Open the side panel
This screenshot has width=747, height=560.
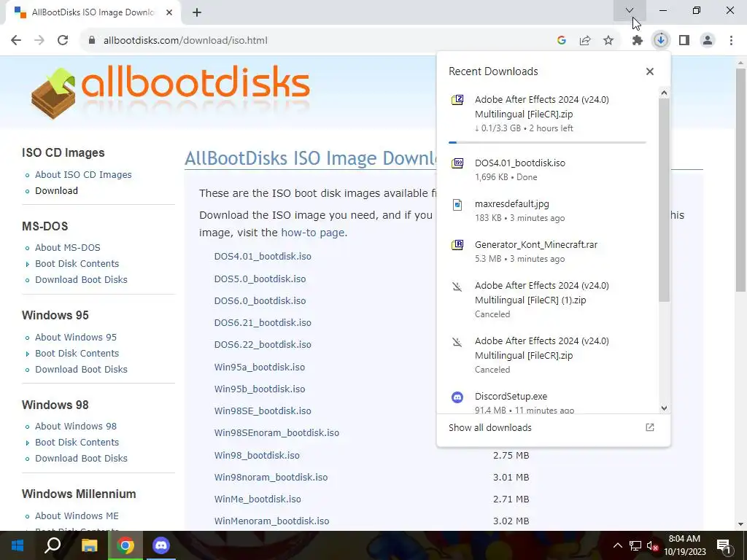tap(684, 41)
